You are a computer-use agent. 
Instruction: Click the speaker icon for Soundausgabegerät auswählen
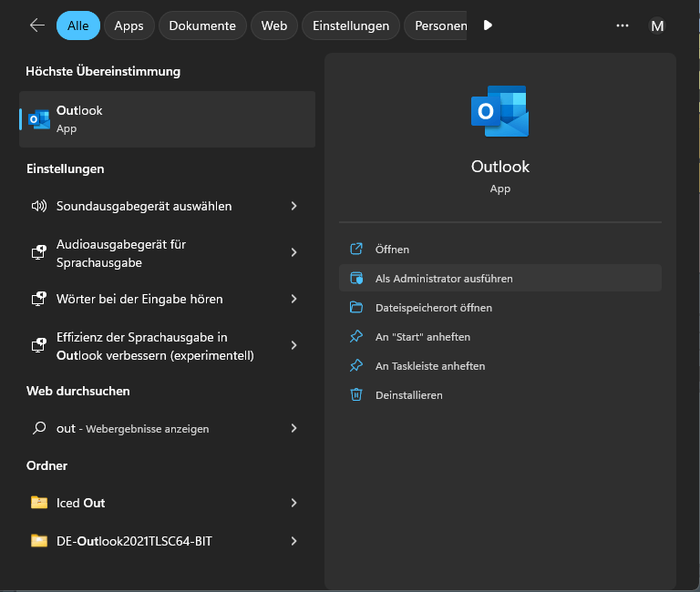coord(38,206)
